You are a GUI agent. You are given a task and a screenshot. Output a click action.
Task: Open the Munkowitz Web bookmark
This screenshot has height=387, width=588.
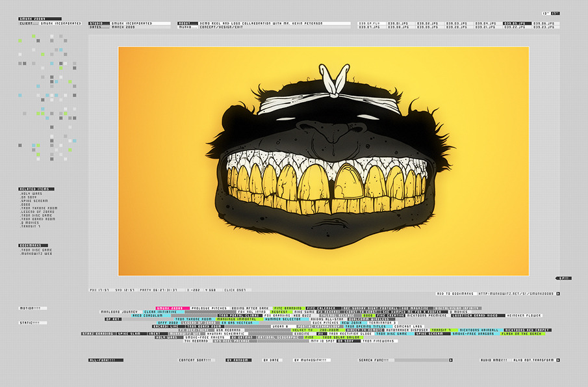tap(36, 254)
